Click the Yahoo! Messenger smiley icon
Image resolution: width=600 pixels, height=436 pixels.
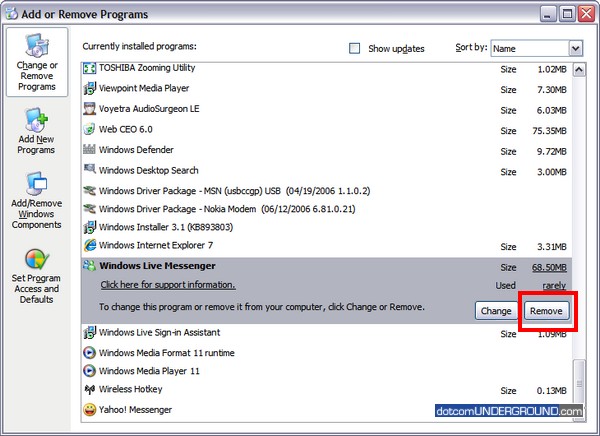click(x=90, y=410)
